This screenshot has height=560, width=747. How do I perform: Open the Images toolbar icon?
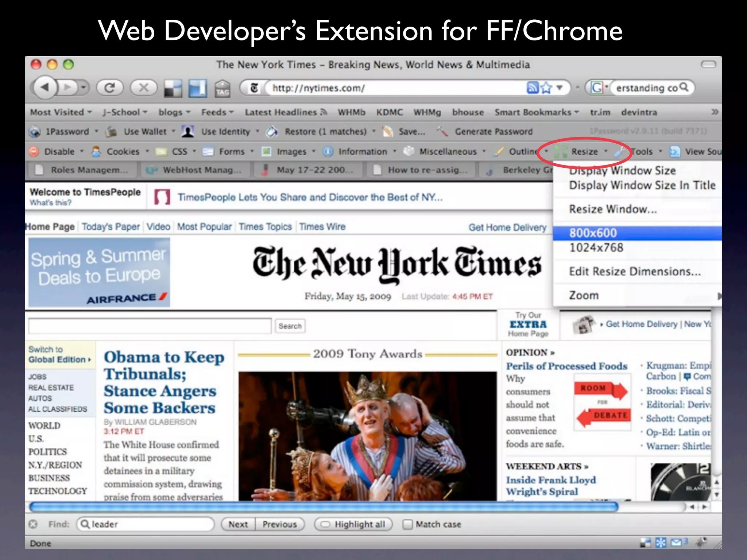[x=267, y=151]
